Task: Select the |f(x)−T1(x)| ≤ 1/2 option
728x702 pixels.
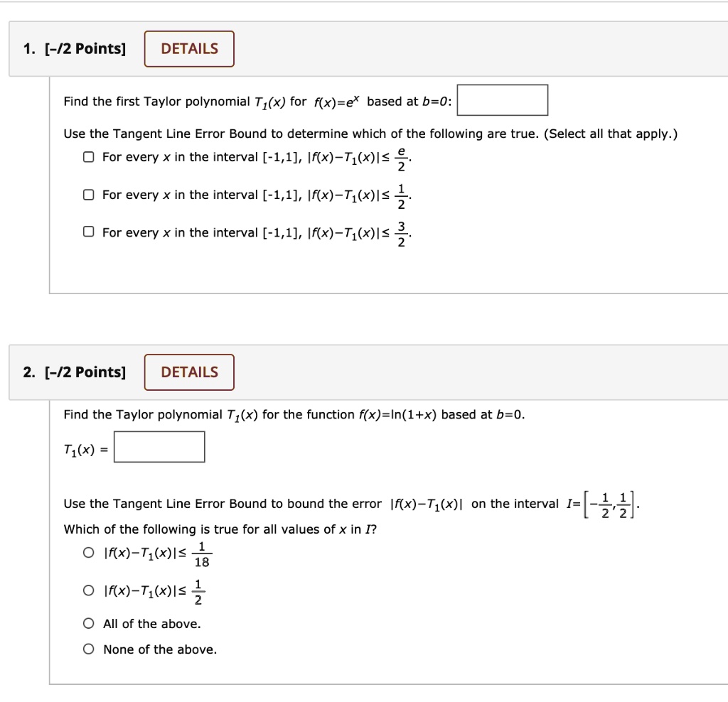Action: pyautogui.click(x=88, y=590)
